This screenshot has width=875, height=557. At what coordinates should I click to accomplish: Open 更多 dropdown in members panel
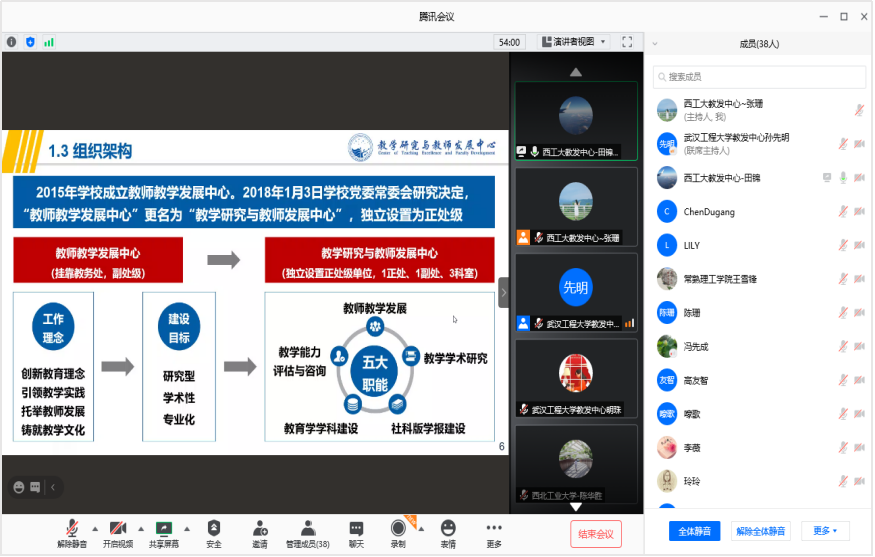(x=825, y=531)
